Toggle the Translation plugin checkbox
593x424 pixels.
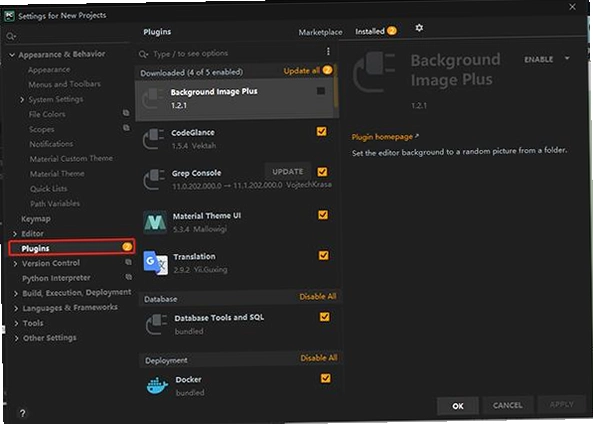coord(324,255)
